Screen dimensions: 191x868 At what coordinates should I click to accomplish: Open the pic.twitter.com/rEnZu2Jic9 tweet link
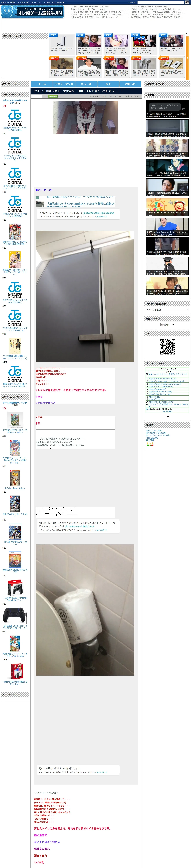79,526
